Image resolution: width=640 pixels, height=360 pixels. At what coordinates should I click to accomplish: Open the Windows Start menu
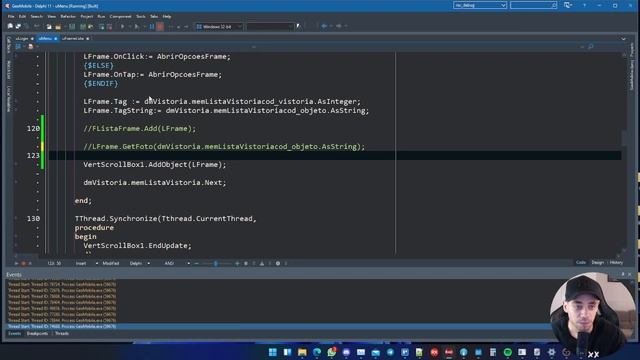pyautogui.click(x=273, y=352)
